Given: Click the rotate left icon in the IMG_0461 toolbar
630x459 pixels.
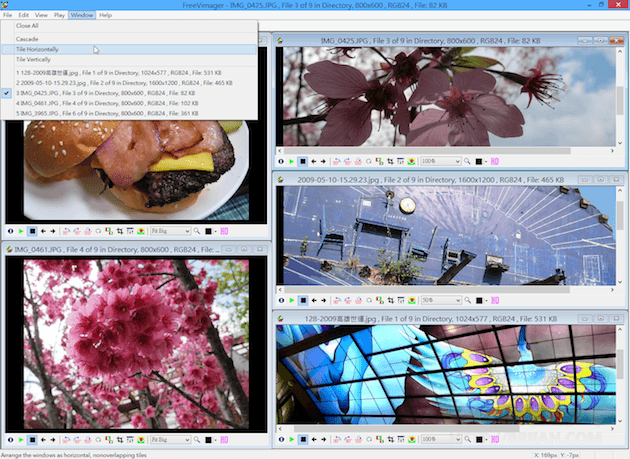Looking at the screenshot, I should [65, 439].
